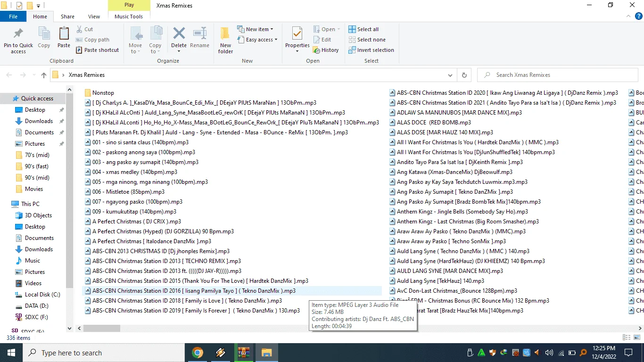Open the 90's (fast) folder in sidebar
Viewport: 644px width, 362px height.
tap(37, 166)
